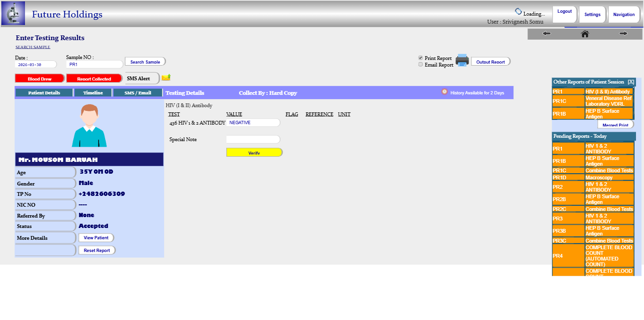Screen dimensions: 644x320
Task: Click the microscope logo icon
Action: click(13, 13)
